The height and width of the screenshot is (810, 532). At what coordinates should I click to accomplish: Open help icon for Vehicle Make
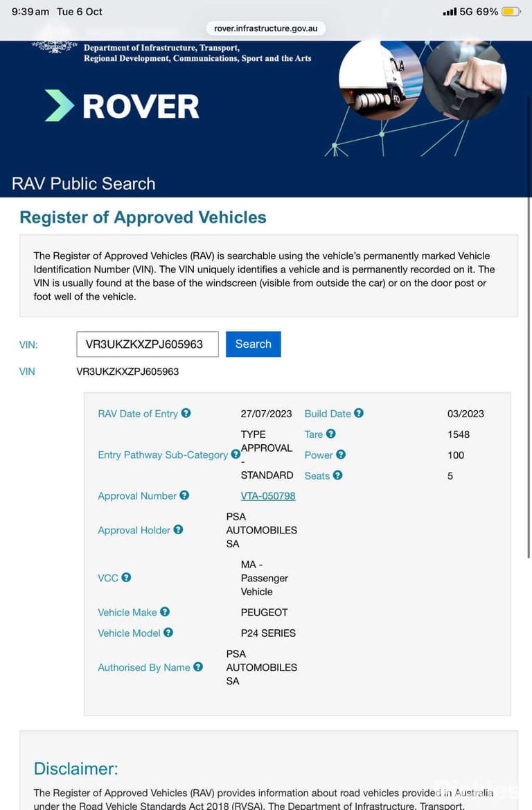pyautogui.click(x=165, y=612)
